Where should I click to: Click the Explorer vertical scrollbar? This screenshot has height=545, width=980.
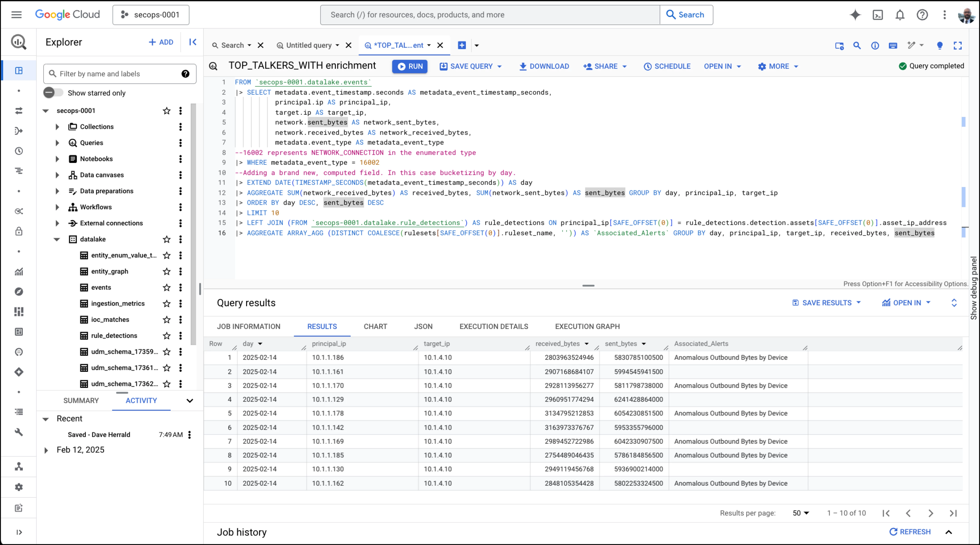pos(193,224)
